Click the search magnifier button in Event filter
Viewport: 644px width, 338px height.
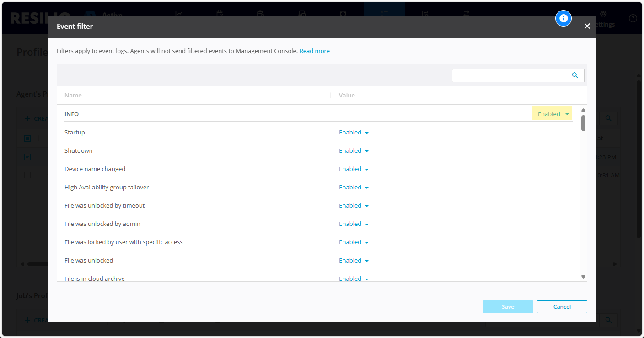[x=575, y=75]
